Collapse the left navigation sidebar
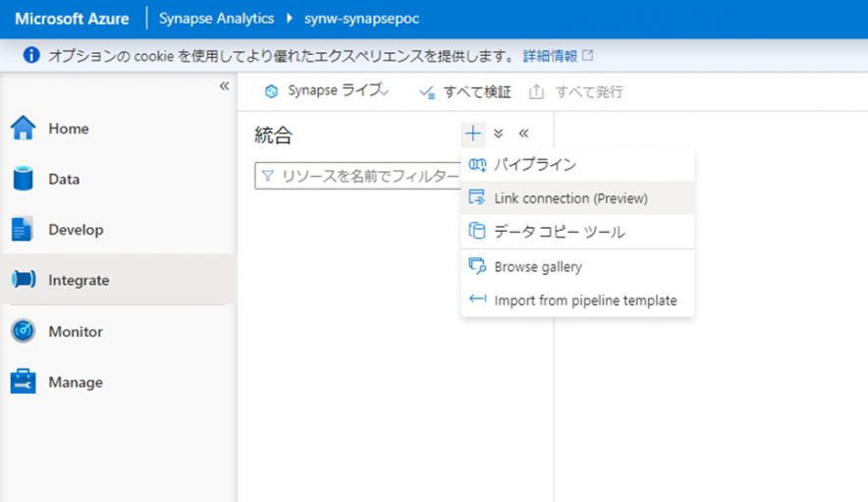The image size is (868, 502). (224, 86)
